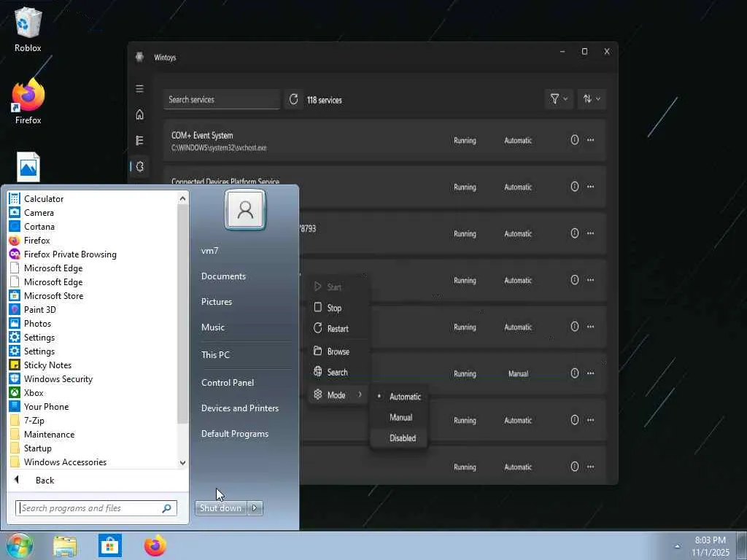Choose Restart in the service context menu

(338, 329)
